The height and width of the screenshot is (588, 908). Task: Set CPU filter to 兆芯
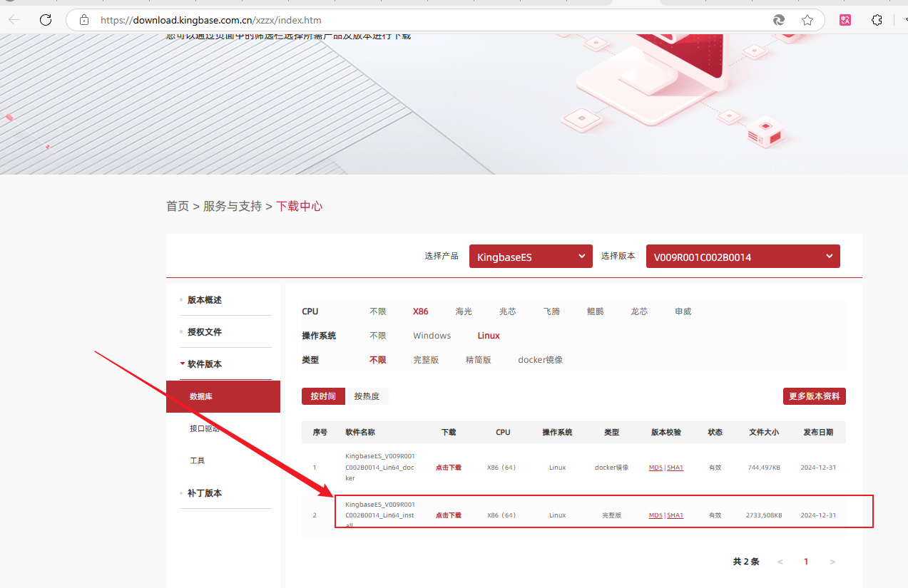[508, 311]
